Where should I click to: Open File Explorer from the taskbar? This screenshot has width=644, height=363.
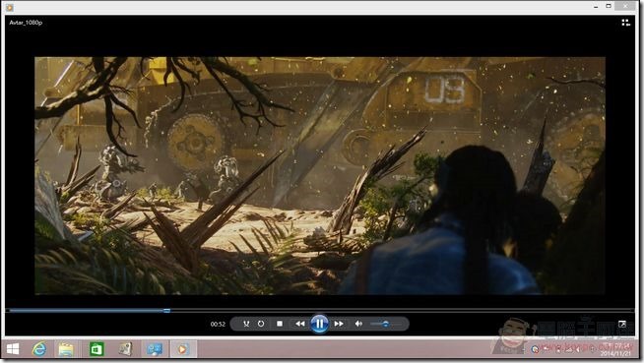66,349
